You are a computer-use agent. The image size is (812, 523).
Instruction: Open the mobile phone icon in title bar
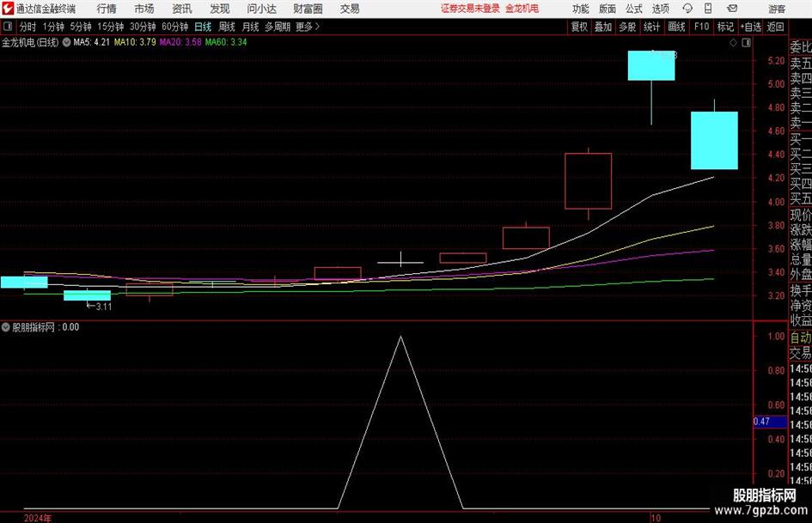point(708,9)
